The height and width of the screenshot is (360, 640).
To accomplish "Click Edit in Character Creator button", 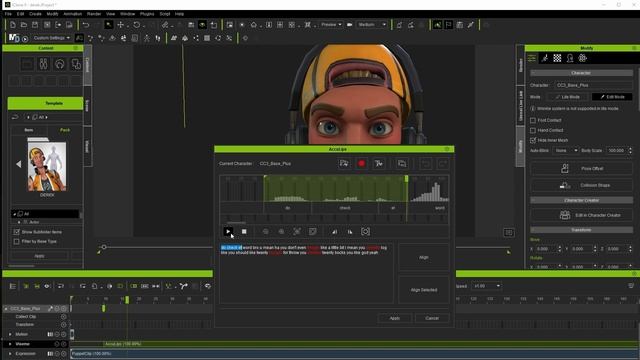I will [581, 215].
